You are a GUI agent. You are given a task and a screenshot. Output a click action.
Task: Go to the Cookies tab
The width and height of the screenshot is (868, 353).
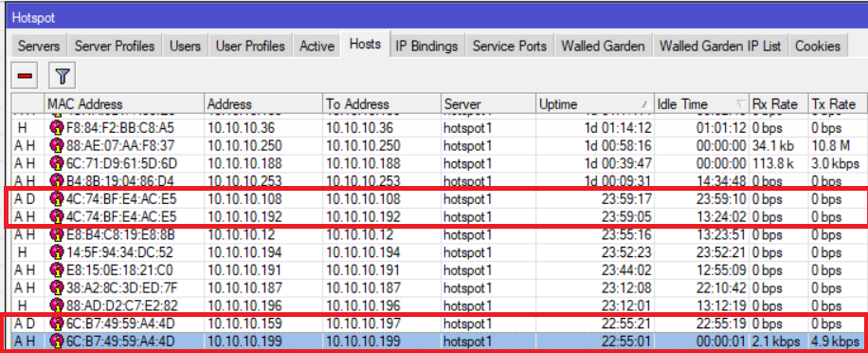[x=818, y=46]
